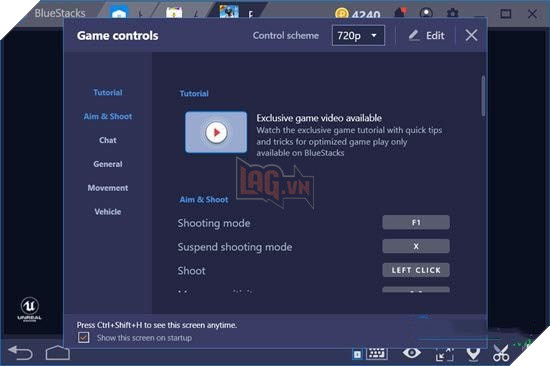Open the keyboard game controls icon

[377, 354]
